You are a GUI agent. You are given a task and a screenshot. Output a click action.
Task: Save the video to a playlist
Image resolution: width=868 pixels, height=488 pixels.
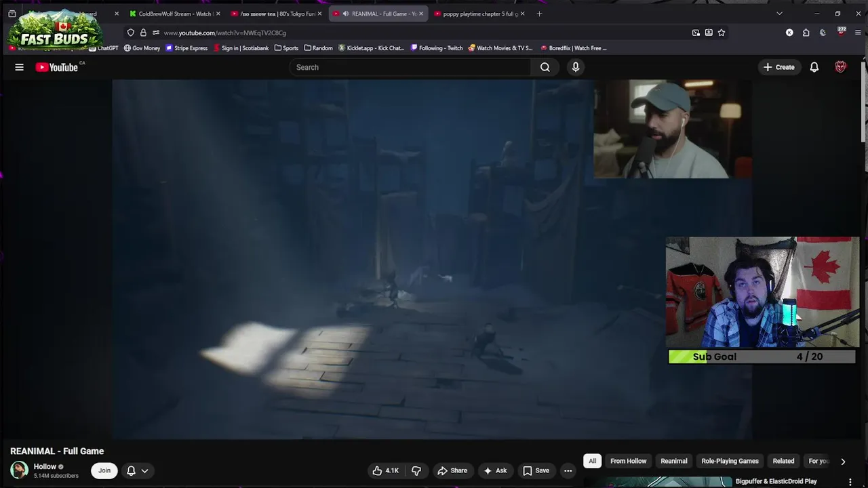point(536,470)
